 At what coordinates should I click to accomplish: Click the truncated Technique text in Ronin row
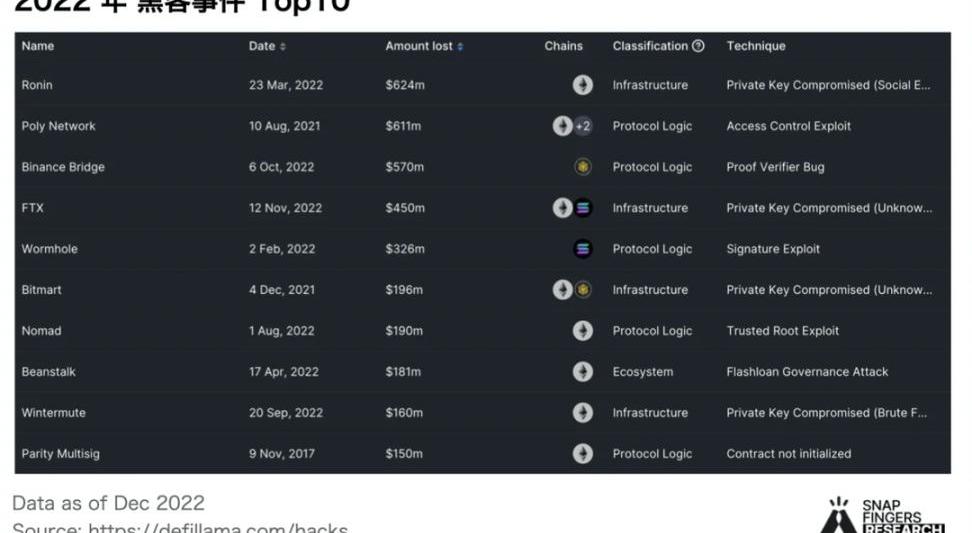(828, 86)
